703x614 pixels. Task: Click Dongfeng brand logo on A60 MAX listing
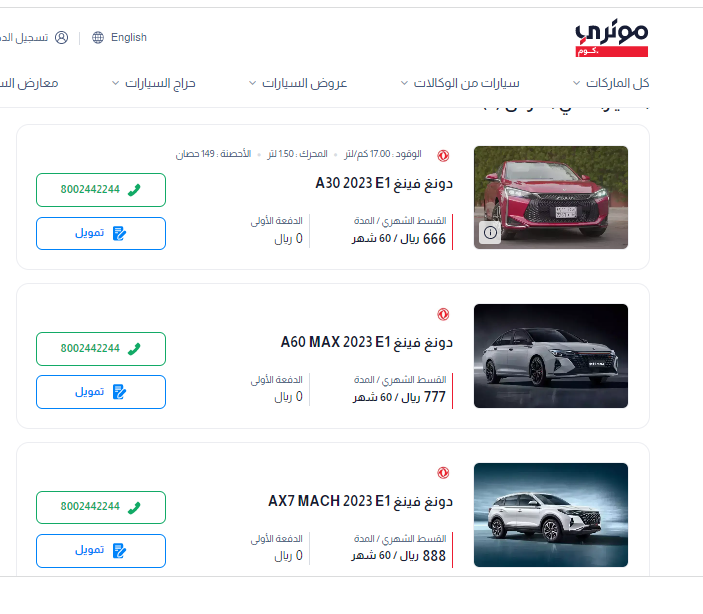tap(443, 314)
